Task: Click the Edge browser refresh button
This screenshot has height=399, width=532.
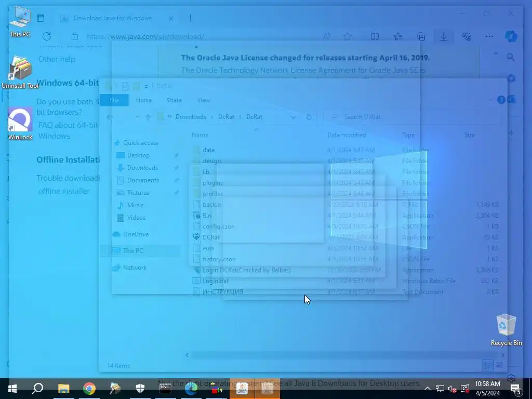Action: [47, 36]
